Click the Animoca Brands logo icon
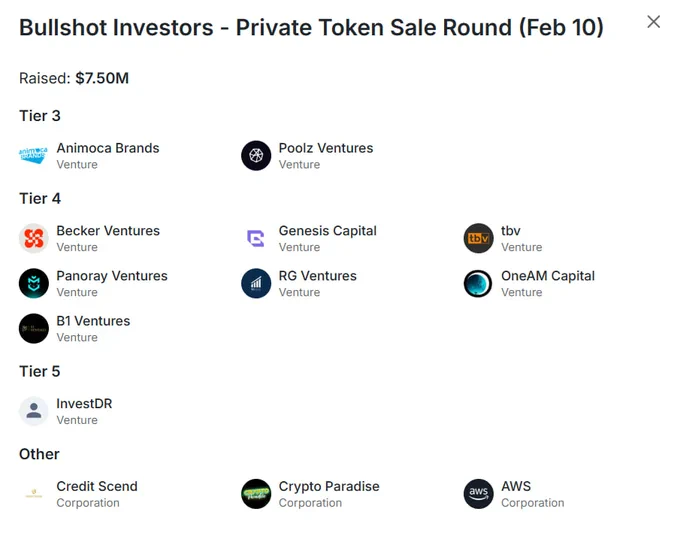 [x=33, y=155]
